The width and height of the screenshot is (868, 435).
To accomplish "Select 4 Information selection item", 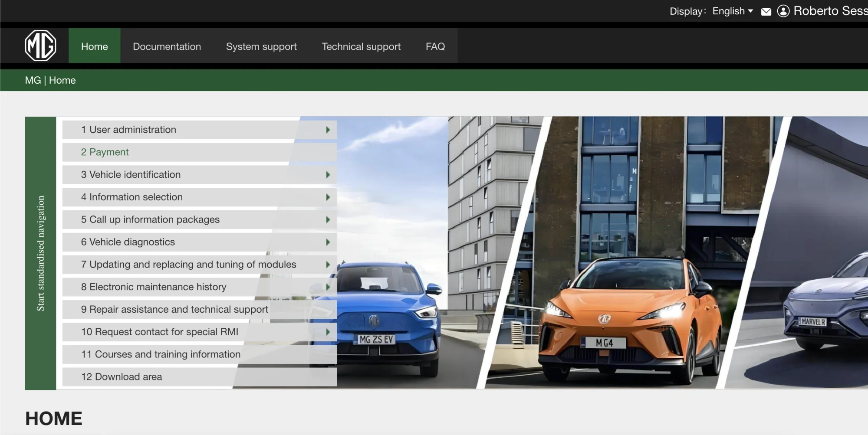I will tap(200, 197).
